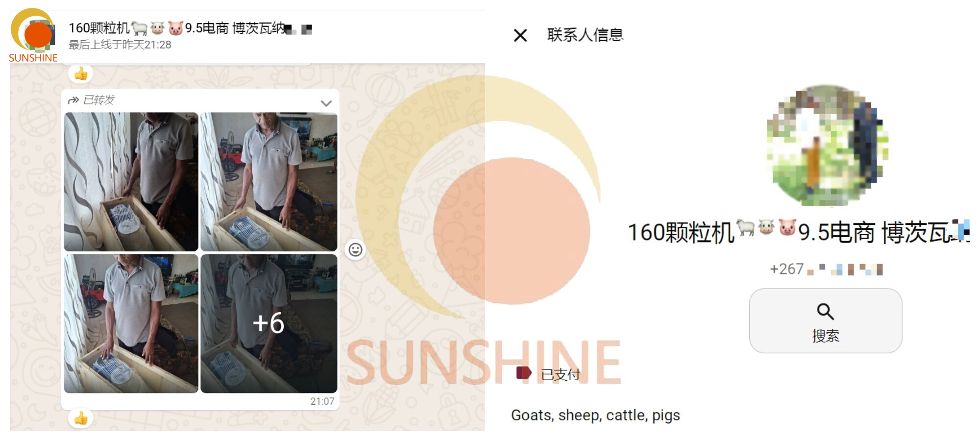Click the 21:07 message timestamp
The height and width of the screenshot is (441, 980).
pos(322,401)
